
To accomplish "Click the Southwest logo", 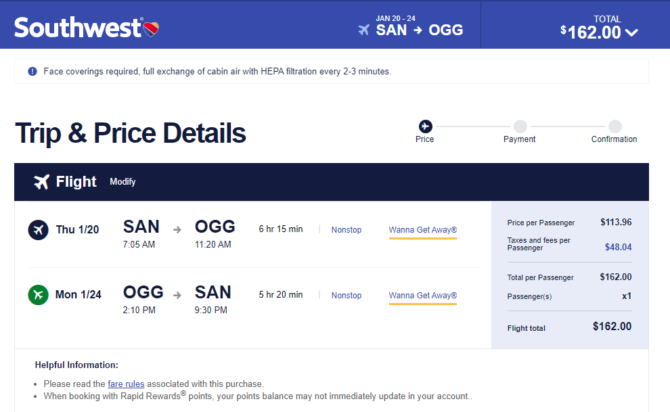I will tap(86, 27).
